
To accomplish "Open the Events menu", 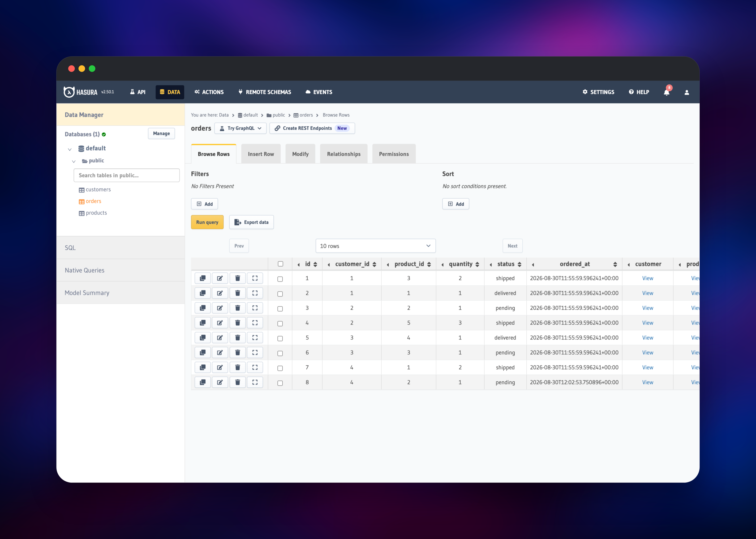I will [x=319, y=92].
